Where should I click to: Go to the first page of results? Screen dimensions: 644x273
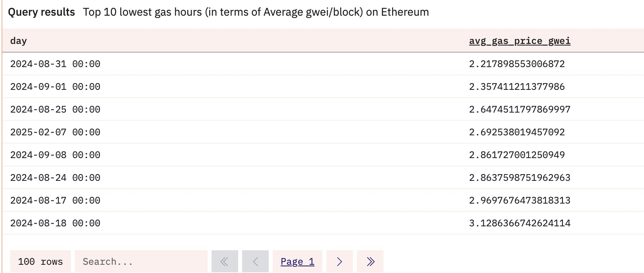coord(224,262)
